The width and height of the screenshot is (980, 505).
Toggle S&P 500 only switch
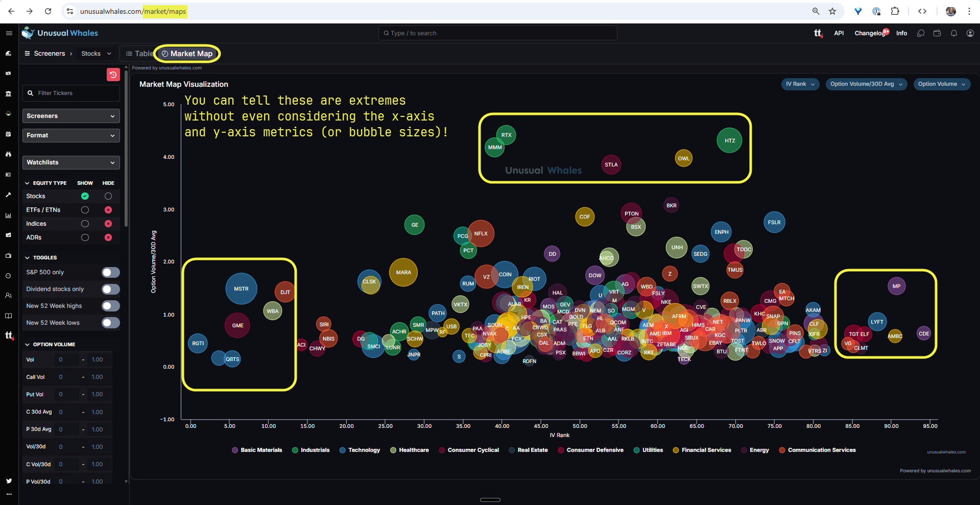tap(110, 272)
